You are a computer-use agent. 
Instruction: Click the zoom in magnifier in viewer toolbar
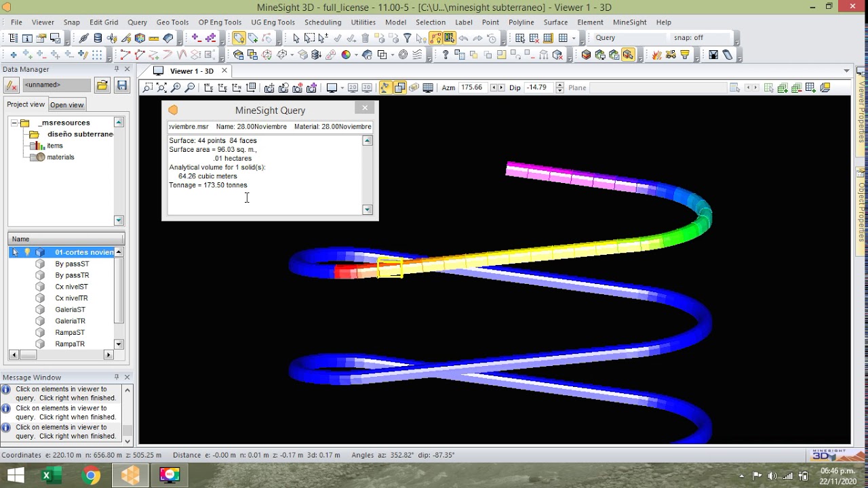176,87
